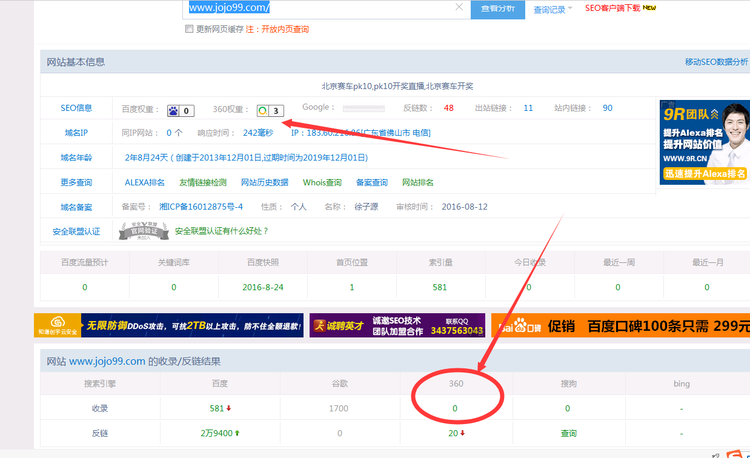Click the homepage position value 1
This screenshot has width=750, height=458.
click(x=352, y=287)
